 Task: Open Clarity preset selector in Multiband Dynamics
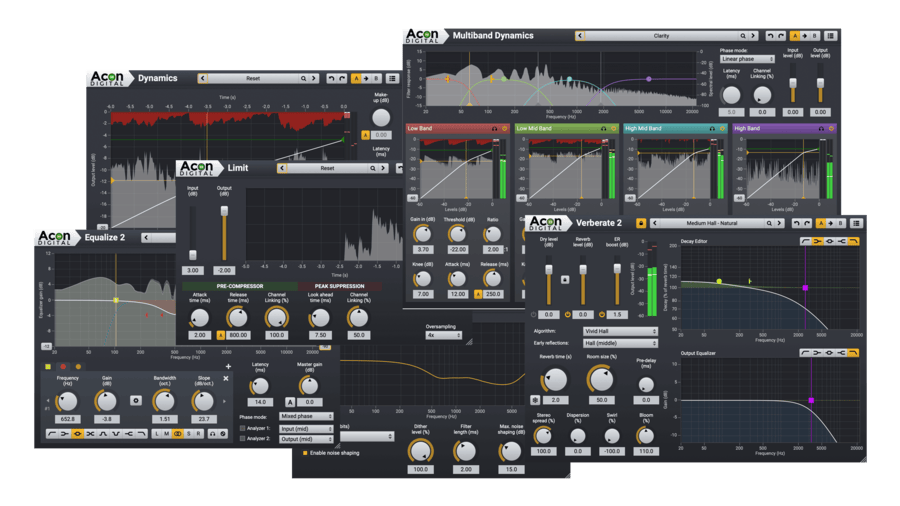661,36
